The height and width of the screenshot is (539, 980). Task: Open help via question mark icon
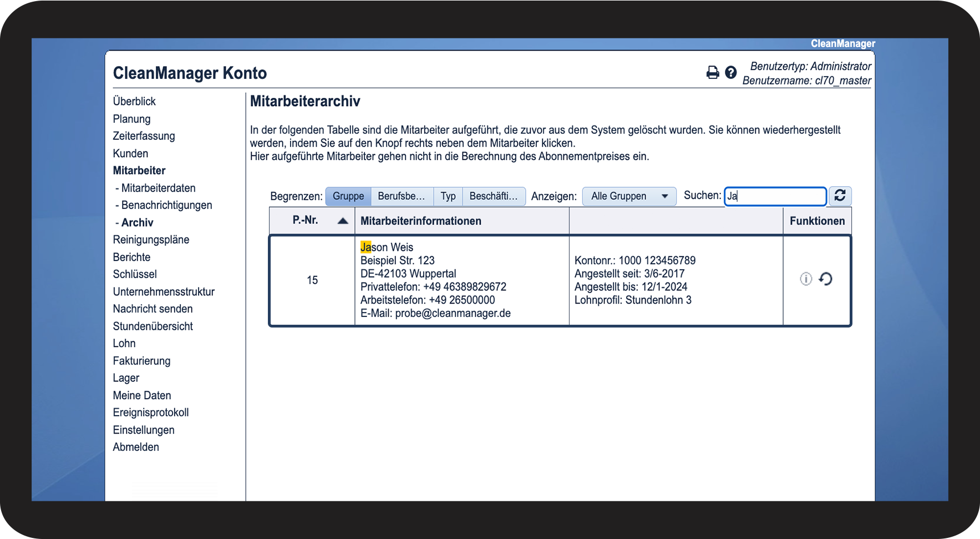[x=731, y=73]
